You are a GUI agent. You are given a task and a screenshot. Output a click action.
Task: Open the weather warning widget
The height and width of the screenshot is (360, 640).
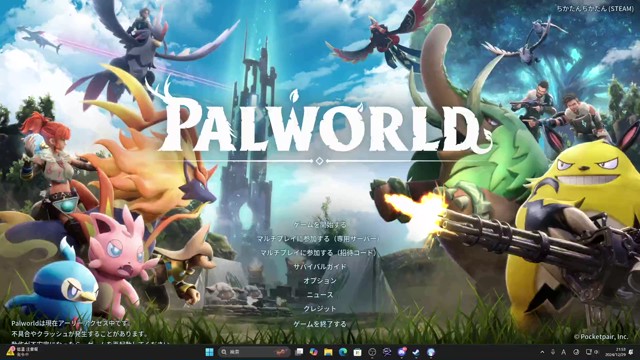click(22, 352)
